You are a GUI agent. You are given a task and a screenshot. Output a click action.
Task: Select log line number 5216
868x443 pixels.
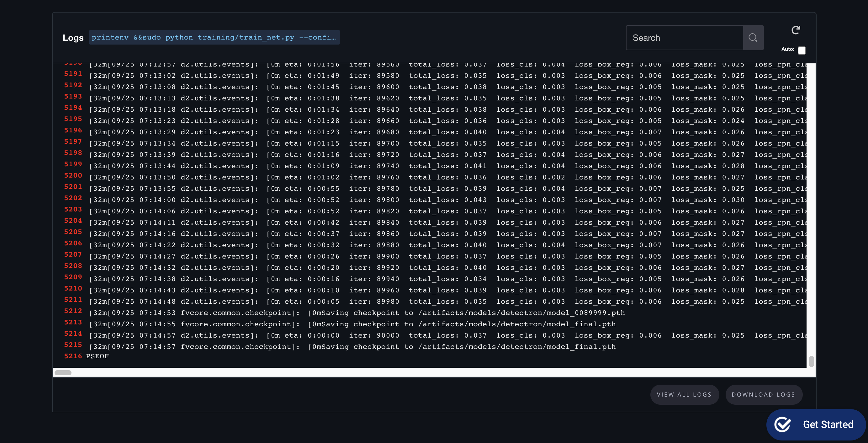pos(73,356)
